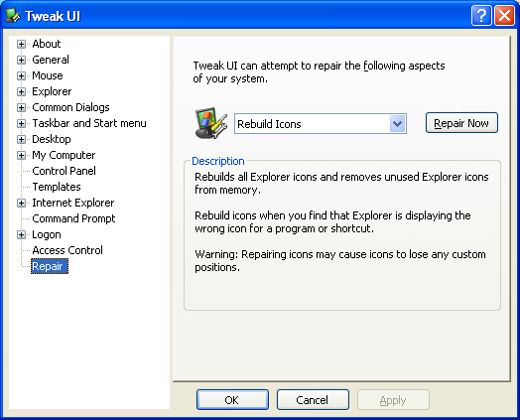Expand the Logon tree node
Screen dimensions: 520x420
coord(21,235)
